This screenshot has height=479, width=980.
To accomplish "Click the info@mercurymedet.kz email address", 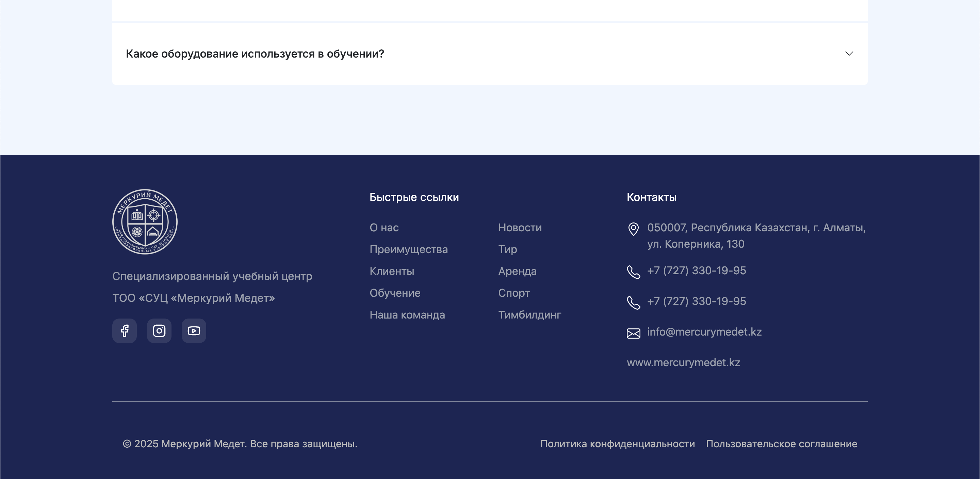I will 704,331.
